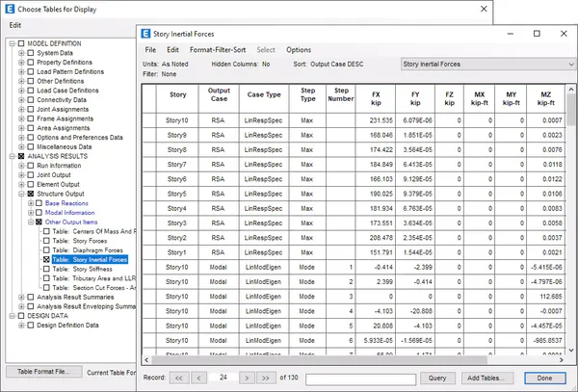Check the Table: Story Stiffness checkbox
Image resolution: width=578 pixels, height=392 pixels.
click(x=46, y=269)
